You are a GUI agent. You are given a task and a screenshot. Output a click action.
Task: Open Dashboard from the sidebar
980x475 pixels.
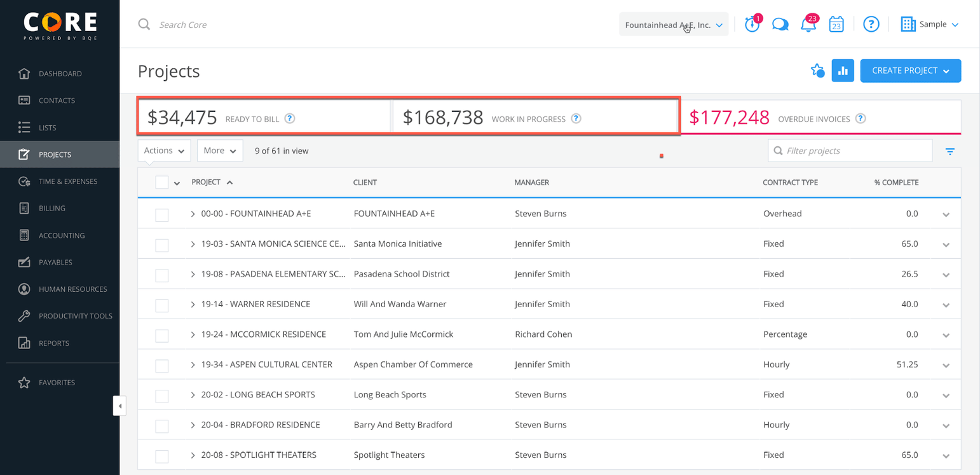60,74
